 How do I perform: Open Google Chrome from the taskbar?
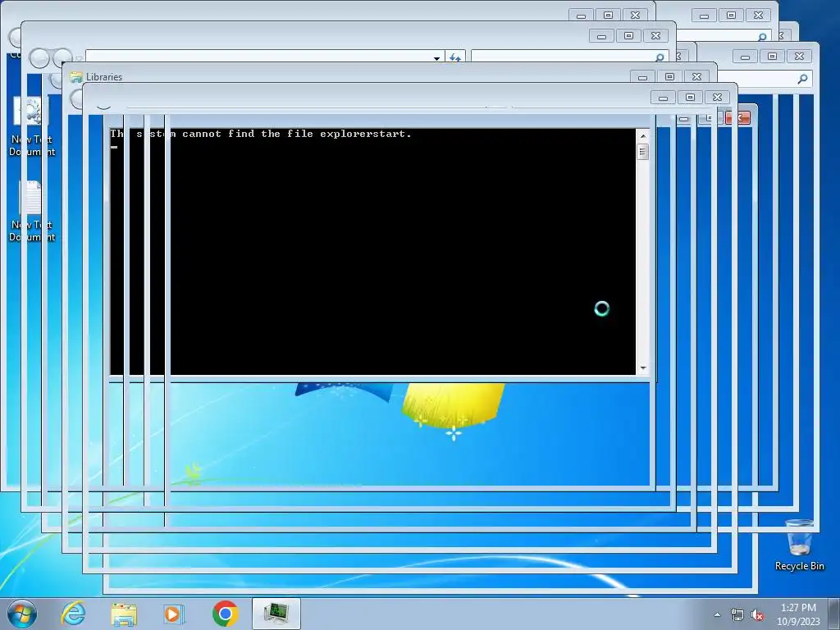click(225, 614)
